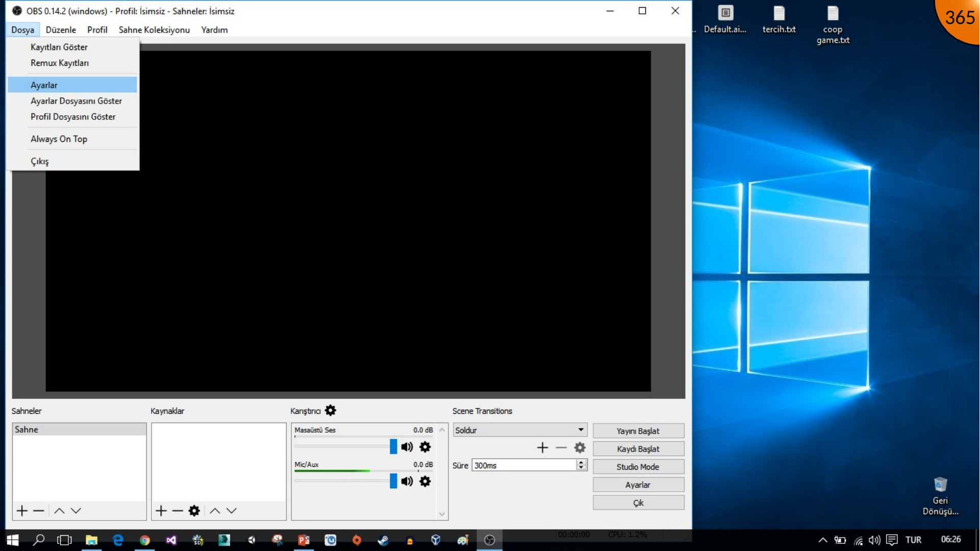
Task: Select Geri Dönüşüm recycle bin icon
Action: [x=940, y=496]
